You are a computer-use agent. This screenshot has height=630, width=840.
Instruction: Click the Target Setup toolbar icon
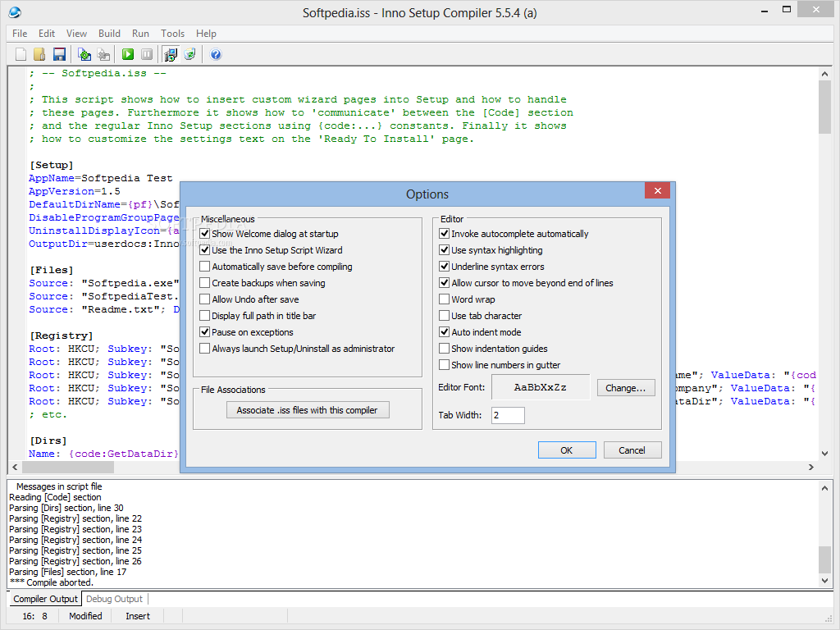171,54
